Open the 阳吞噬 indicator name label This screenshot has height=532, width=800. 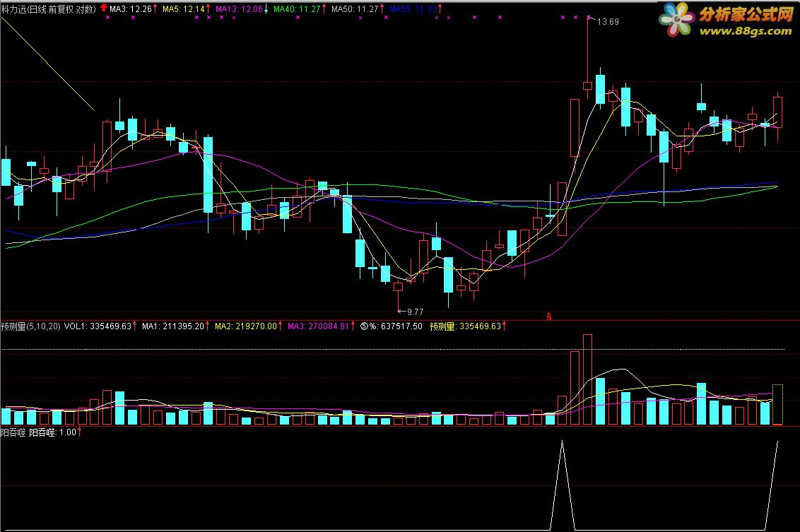(13, 432)
